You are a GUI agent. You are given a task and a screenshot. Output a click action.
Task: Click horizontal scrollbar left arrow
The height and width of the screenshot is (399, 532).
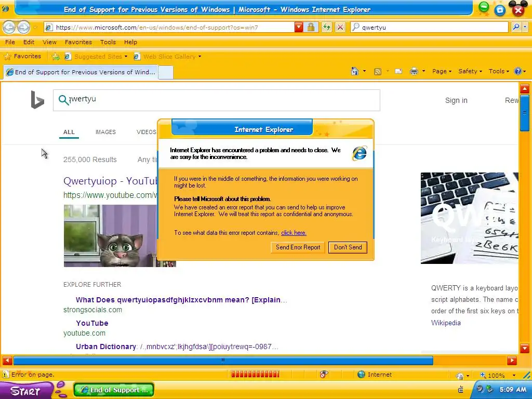[7, 361]
